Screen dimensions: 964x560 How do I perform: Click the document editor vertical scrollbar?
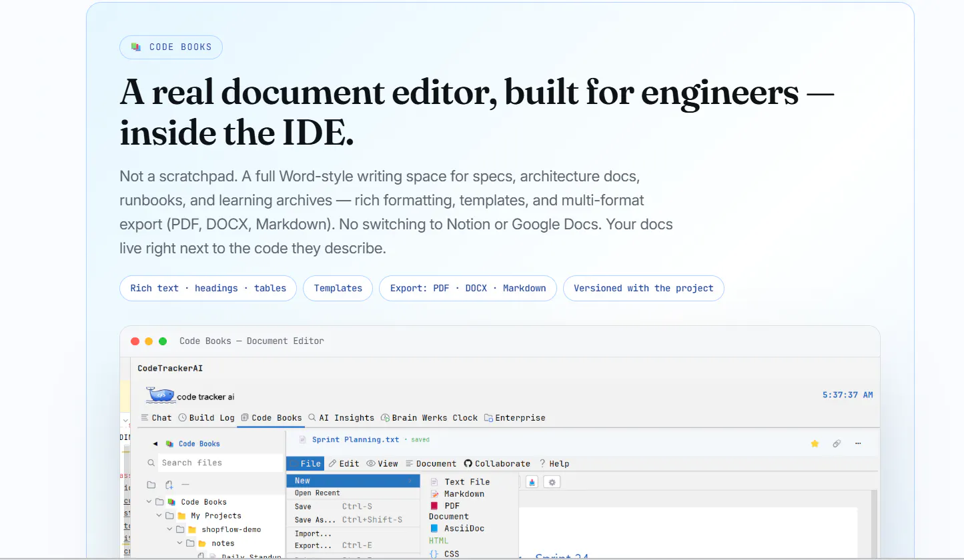click(873, 525)
